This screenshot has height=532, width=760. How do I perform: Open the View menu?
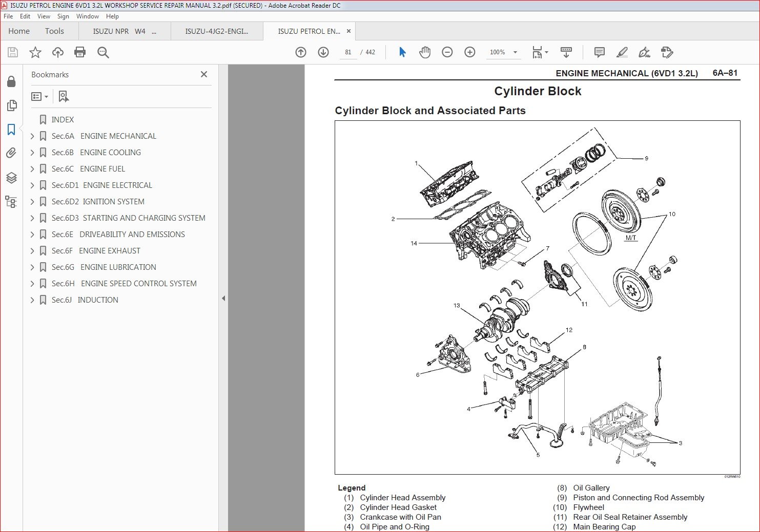[44, 16]
